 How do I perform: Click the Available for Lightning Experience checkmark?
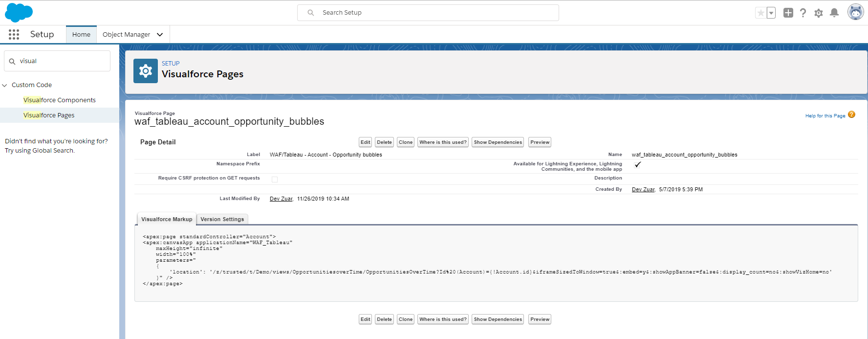(x=638, y=165)
